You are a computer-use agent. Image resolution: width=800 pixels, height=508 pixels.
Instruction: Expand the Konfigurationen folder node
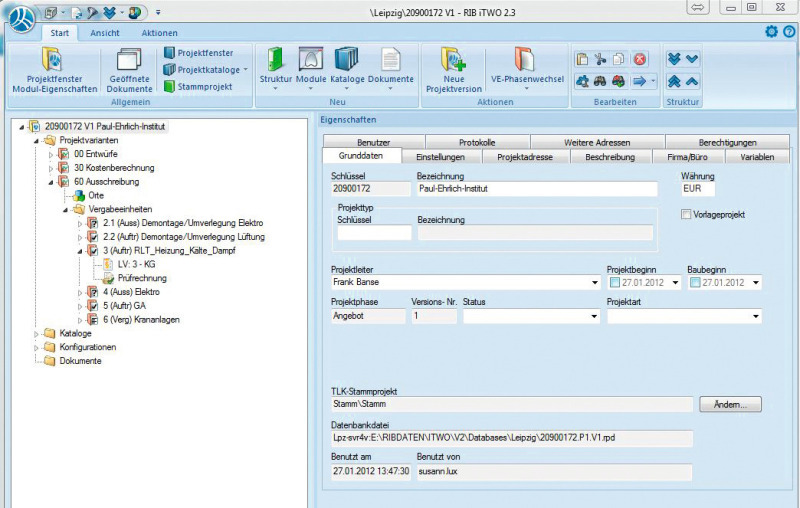point(36,348)
